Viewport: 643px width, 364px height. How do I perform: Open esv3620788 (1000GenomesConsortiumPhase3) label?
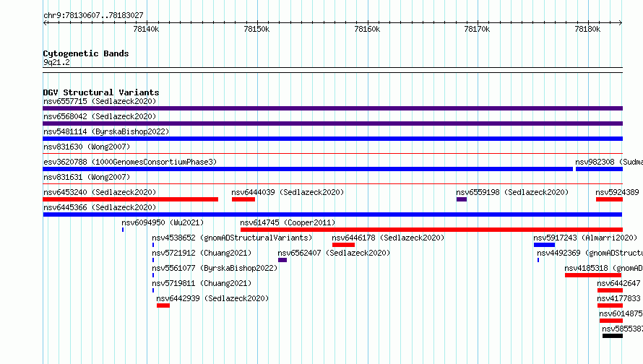[130, 162]
